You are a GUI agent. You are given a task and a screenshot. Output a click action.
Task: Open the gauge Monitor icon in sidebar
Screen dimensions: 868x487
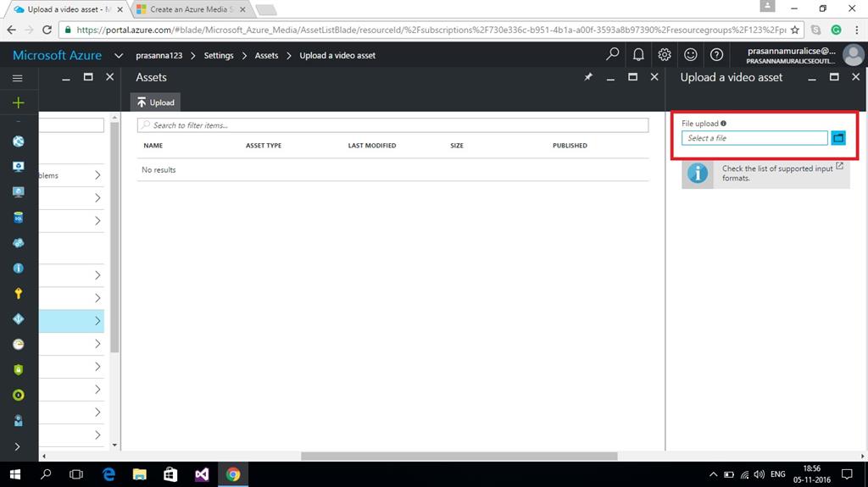point(19,344)
